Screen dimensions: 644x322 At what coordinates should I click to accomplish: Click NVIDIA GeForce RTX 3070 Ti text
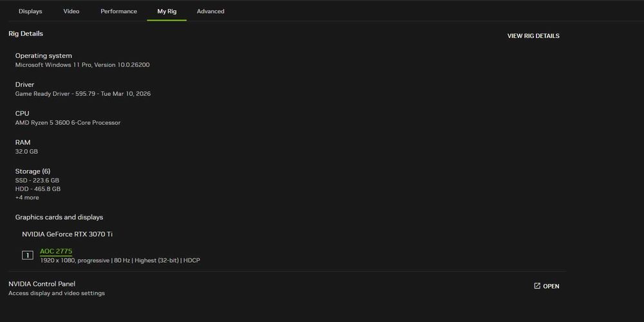click(x=68, y=234)
